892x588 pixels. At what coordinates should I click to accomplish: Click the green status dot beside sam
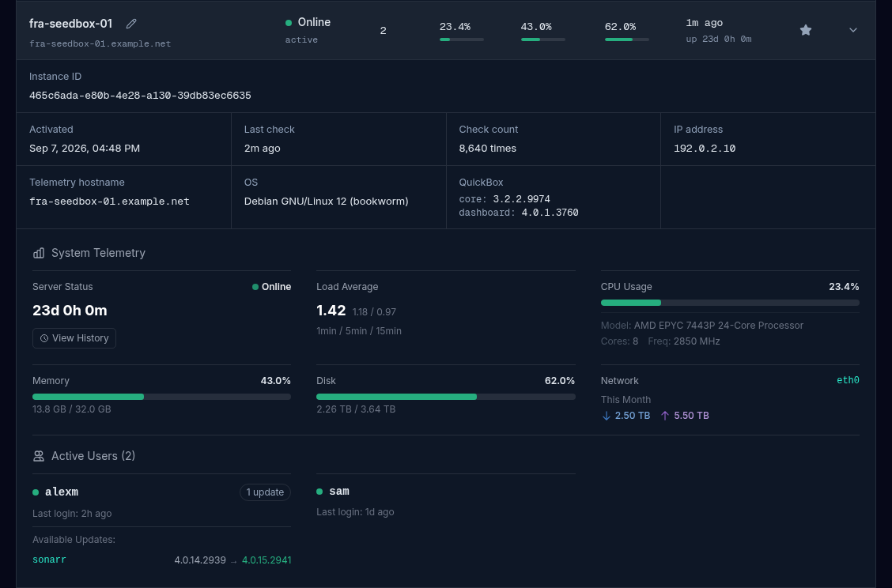(x=319, y=492)
